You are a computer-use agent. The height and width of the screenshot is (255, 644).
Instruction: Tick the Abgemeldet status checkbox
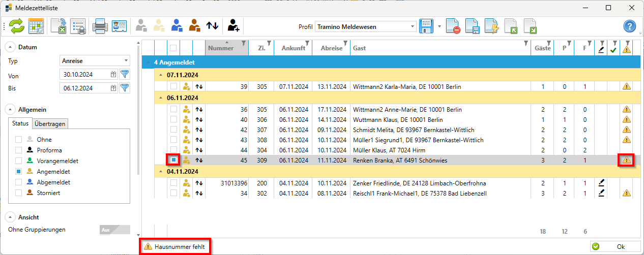point(19,182)
